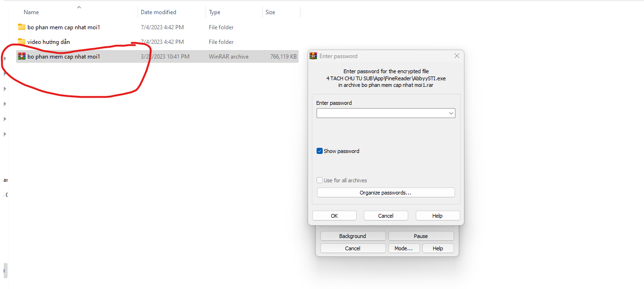Viewport: 644px width, 289px height.
Task: Sort files by the Type column header
Action: tap(215, 12)
